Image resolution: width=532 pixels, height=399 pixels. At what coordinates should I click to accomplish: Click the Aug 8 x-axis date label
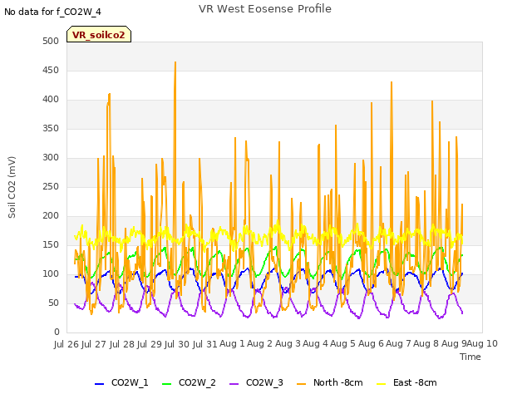coord(426,344)
